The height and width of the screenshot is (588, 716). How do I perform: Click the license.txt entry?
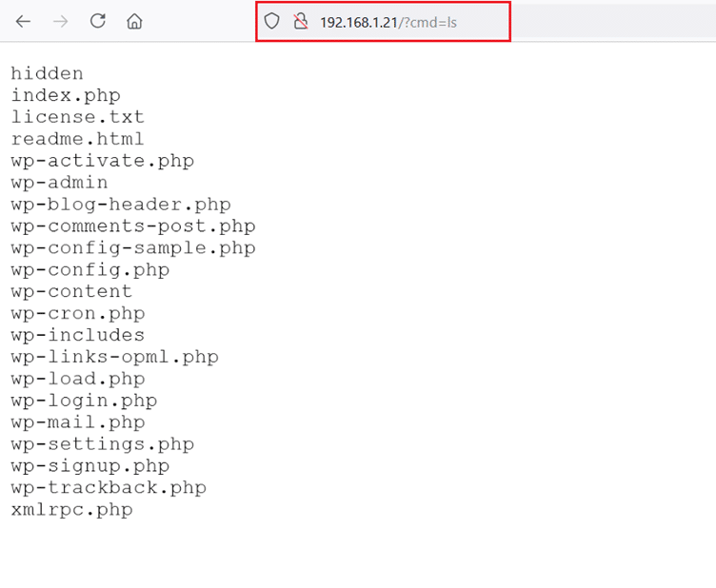point(77,117)
